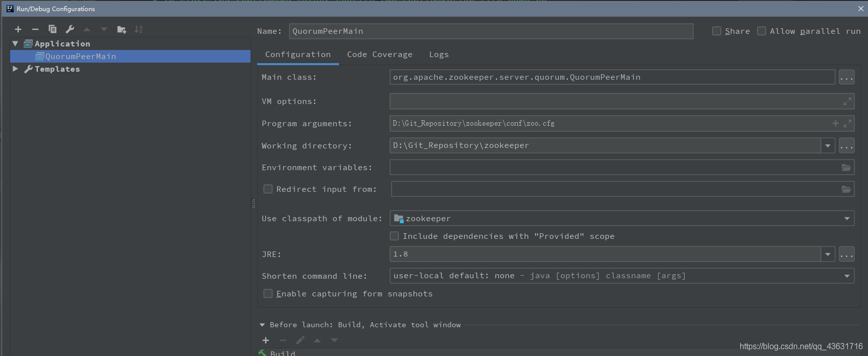Move configuration up in the list
This screenshot has height=356, width=868.
pyautogui.click(x=87, y=29)
